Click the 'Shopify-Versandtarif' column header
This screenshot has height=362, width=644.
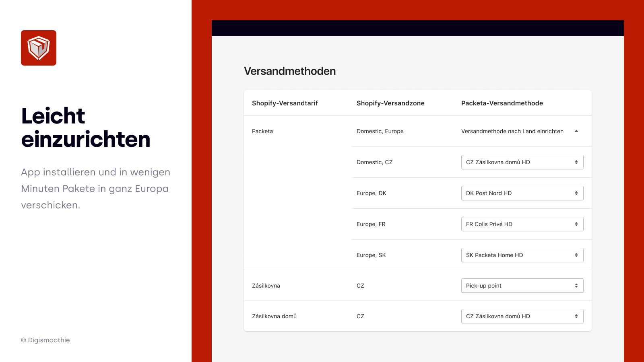[285, 103]
